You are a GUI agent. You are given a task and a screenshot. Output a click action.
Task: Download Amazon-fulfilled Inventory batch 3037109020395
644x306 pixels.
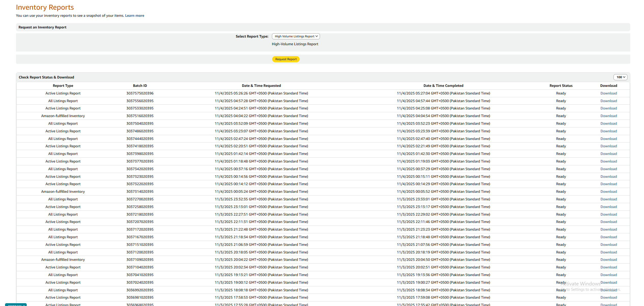[609, 260]
